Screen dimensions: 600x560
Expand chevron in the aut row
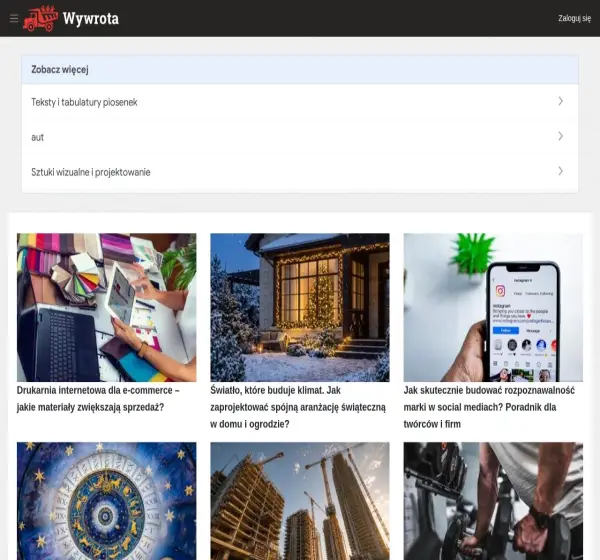click(x=561, y=136)
